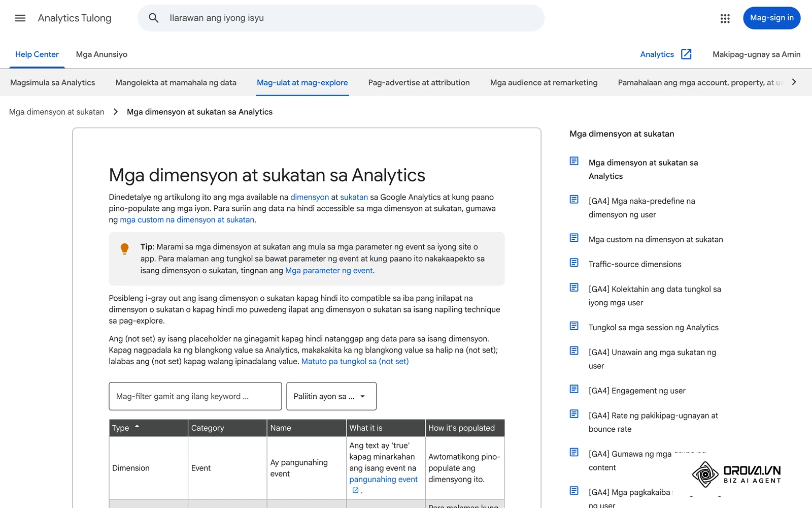Click the search magnifier icon

pos(154,18)
